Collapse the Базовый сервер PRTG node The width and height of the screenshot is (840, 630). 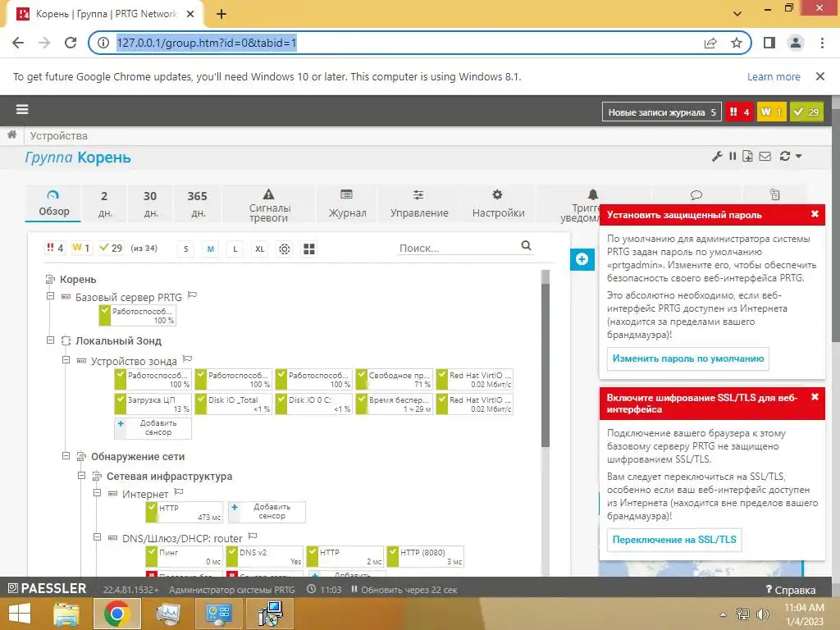click(x=50, y=295)
